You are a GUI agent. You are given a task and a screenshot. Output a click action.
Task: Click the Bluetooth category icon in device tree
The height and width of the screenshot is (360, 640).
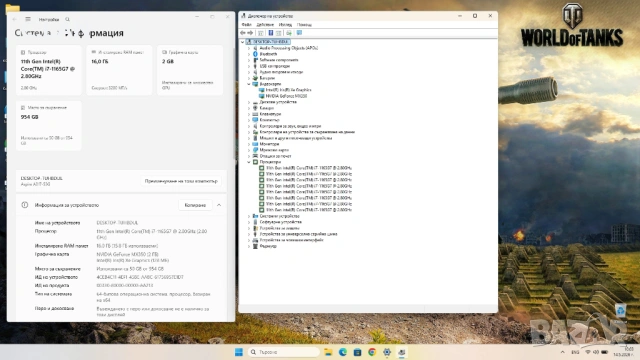point(256,54)
